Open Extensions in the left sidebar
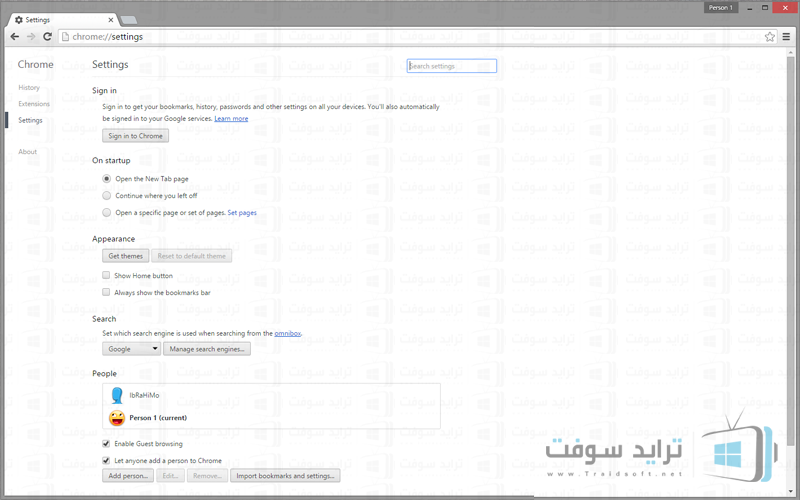Image resolution: width=800 pixels, height=500 pixels. click(x=34, y=104)
